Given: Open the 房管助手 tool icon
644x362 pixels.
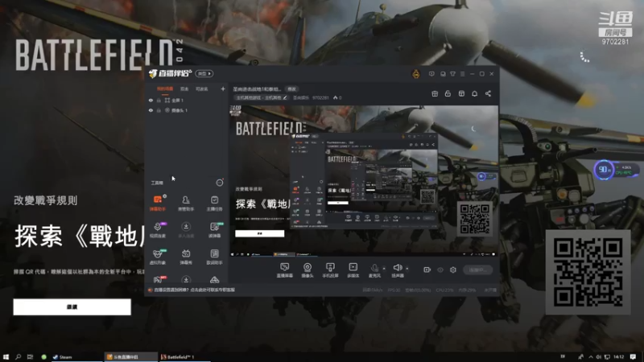Looking at the screenshot, I should (186, 203).
